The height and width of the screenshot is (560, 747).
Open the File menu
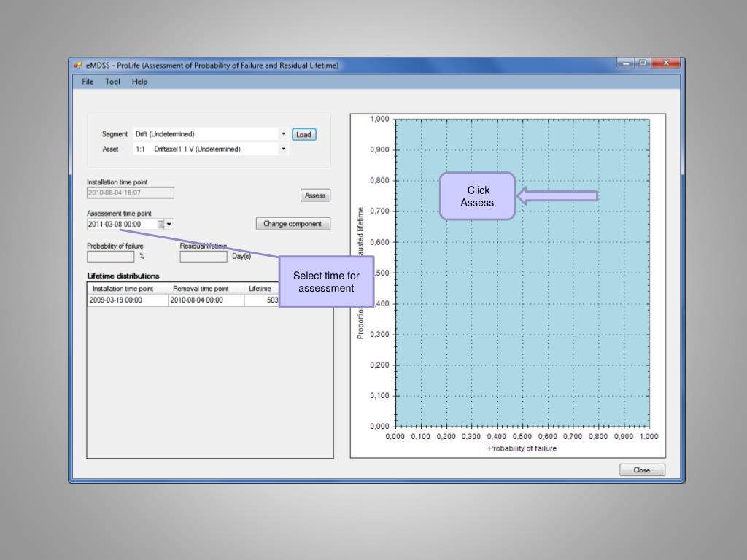[x=88, y=82]
